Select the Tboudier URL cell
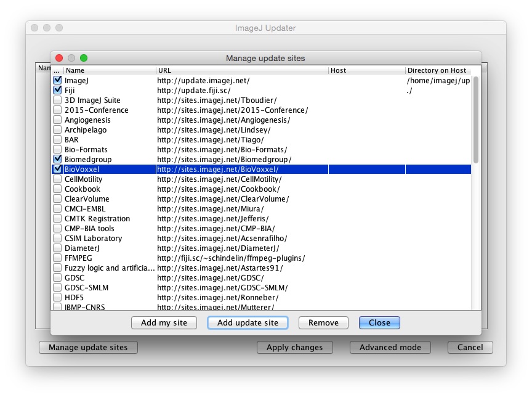Screen dimensions: 532x397 [242, 100]
